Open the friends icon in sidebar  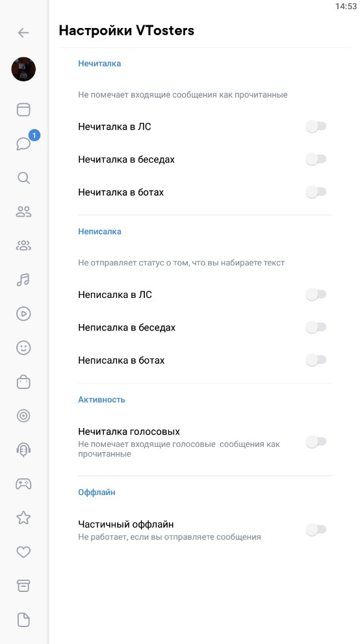(23, 212)
